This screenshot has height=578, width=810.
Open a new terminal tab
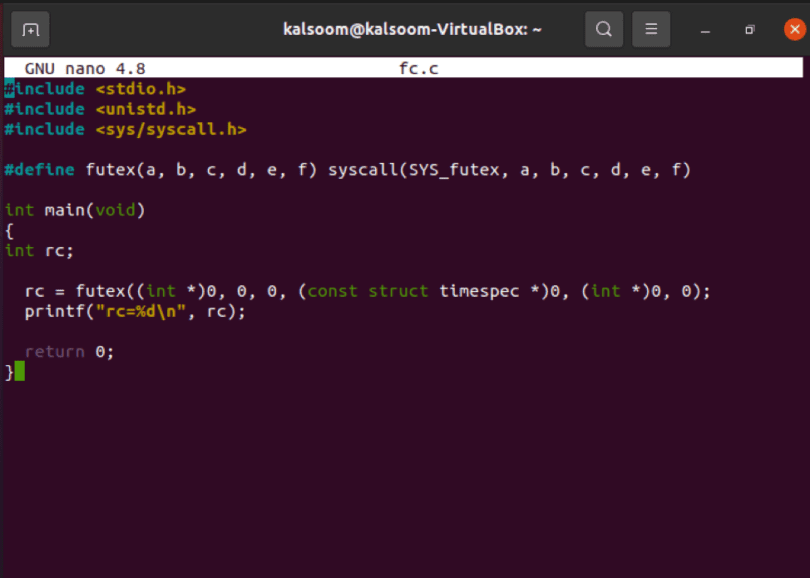point(30,30)
